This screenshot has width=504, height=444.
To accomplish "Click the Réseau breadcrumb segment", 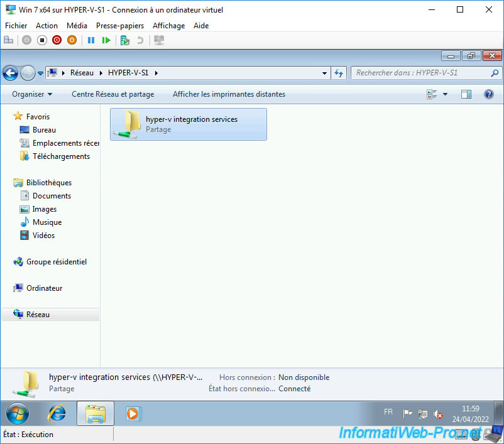I will (82, 73).
